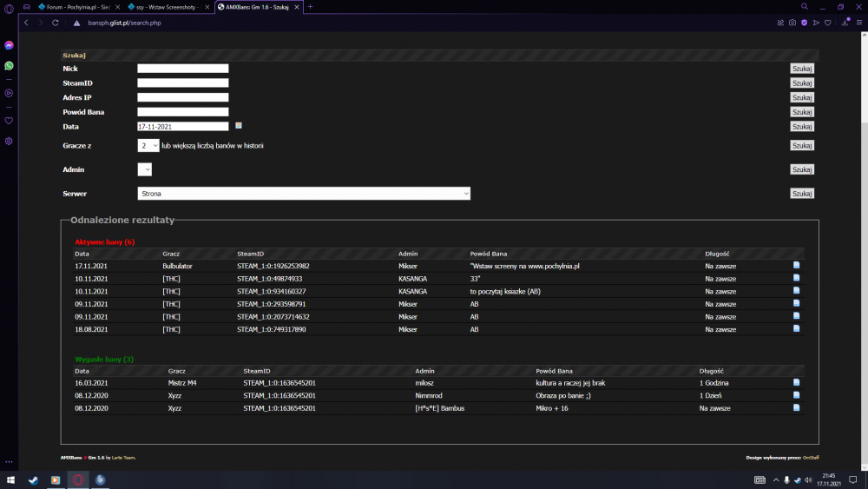Open the Admin dropdown list
Image resolution: width=868 pixels, height=489 pixels.
144,169
